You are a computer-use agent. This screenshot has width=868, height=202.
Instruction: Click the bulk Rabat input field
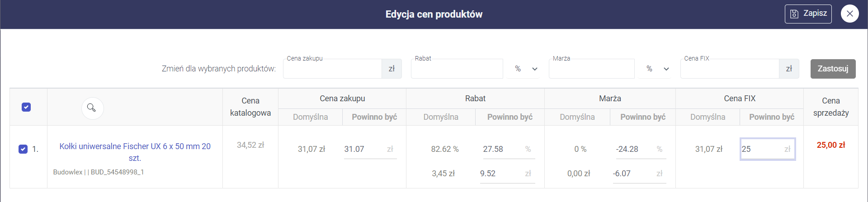(457, 69)
